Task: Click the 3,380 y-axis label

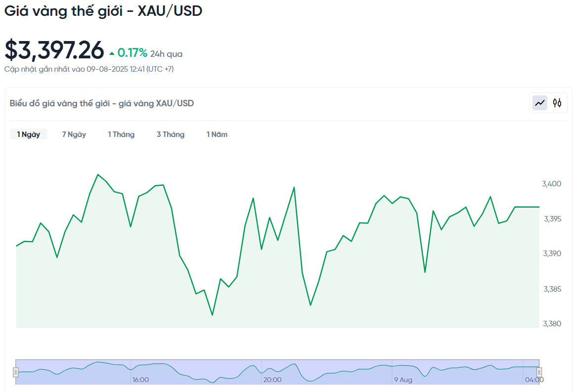Action: (552, 324)
